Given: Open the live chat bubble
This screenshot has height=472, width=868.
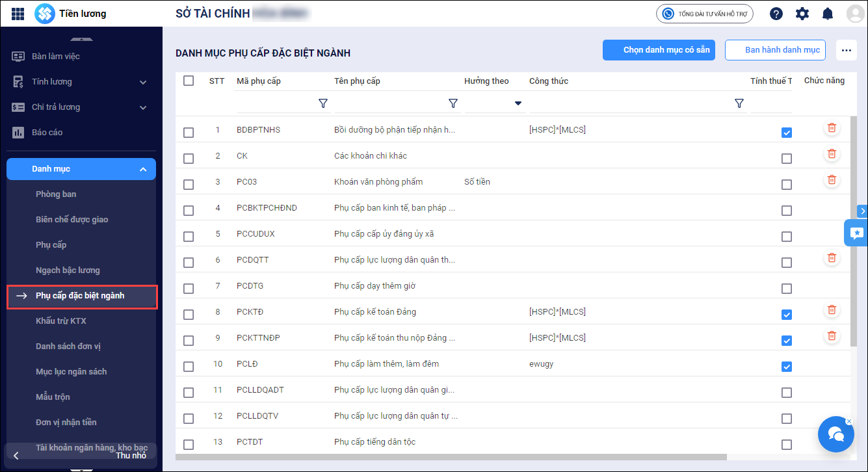Looking at the screenshot, I should (835, 434).
